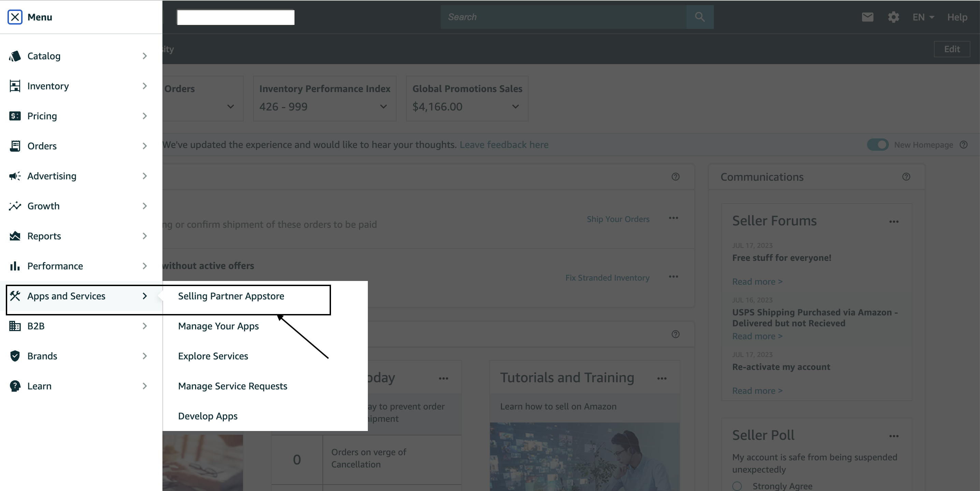Screen dimensions: 980x491
Task: Click the Performance bar chart icon
Action: pyautogui.click(x=15, y=266)
